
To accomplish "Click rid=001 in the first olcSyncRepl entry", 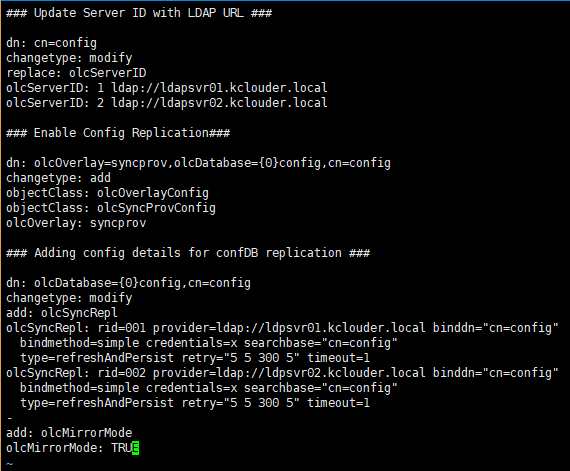I will click(x=121, y=328).
